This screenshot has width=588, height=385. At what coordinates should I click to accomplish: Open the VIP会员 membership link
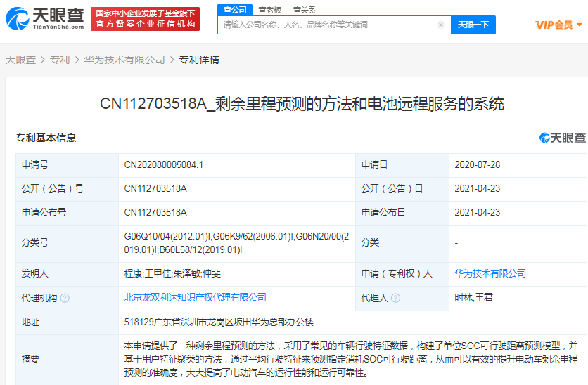point(554,25)
